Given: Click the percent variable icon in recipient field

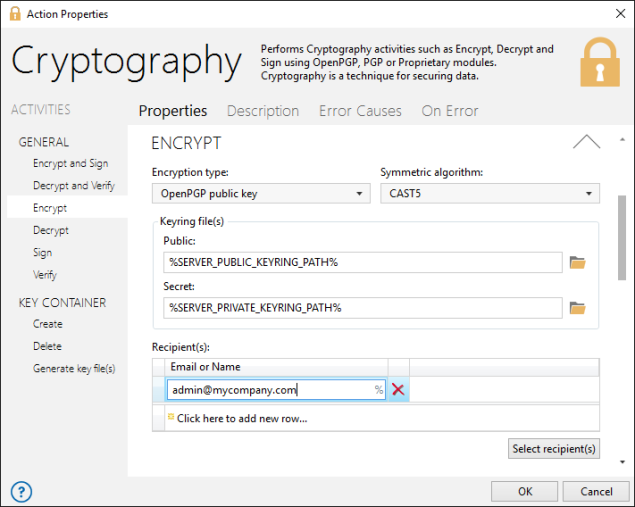Looking at the screenshot, I should point(379,390).
